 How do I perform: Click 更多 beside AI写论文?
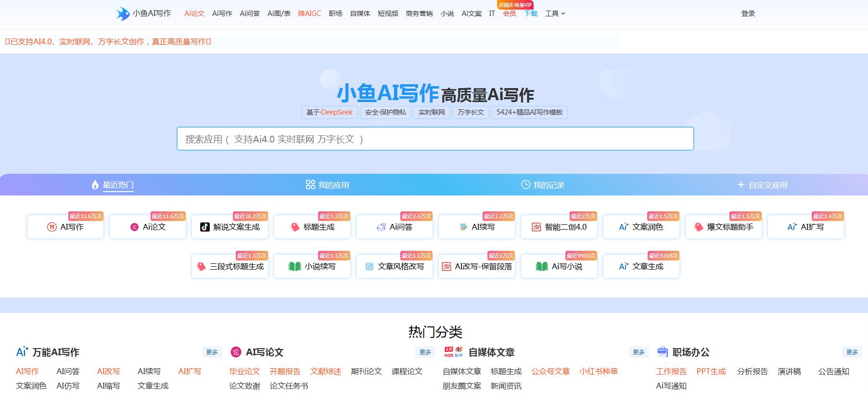tap(425, 352)
